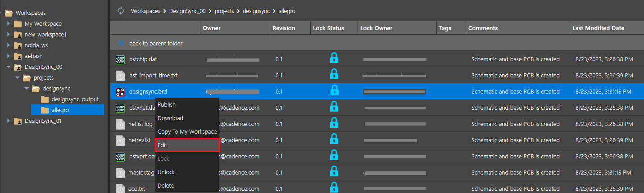Click the noida_ws shared folder icon
This screenshot has height=193, width=644.
click(x=18, y=45)
